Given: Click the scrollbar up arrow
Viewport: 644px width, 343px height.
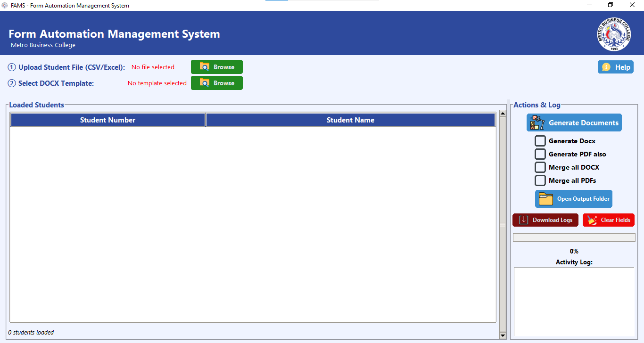Looking at the screenshot, I should click(x=503, y=113).
